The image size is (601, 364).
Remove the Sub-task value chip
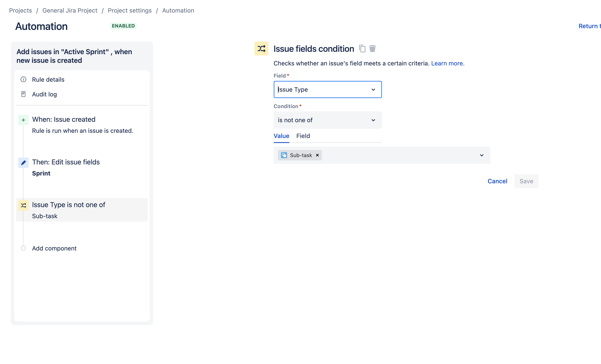(317, 155)
